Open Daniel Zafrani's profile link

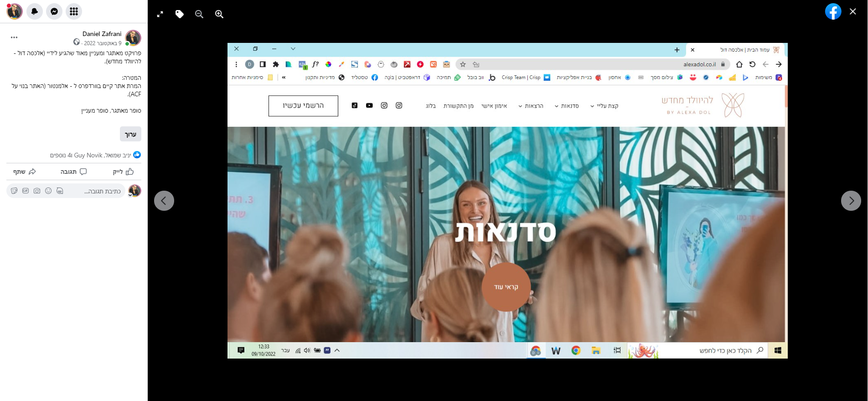[x=102, y=34]
